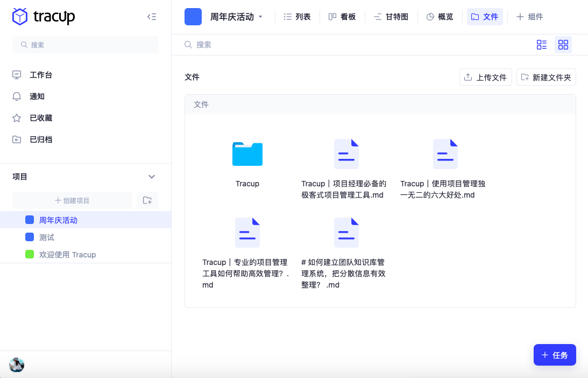The width and height of the screenshot is (588, 378).
Task: Click the 上传文件 upload button
Action: pos(486,78)
